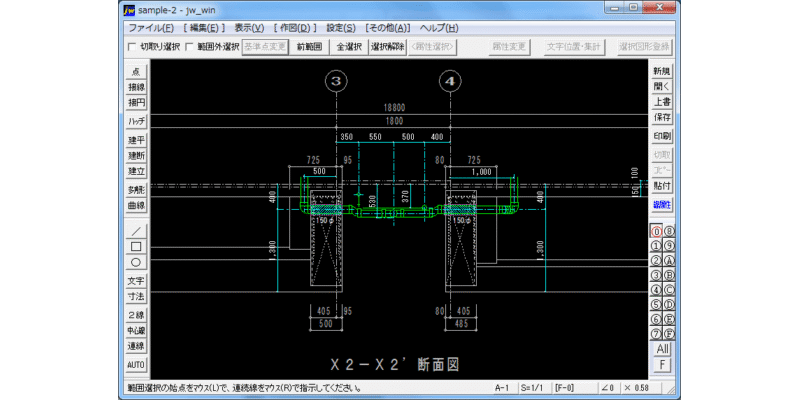Open the 表示(V) menu
The image size is (800, 400).
249,28
